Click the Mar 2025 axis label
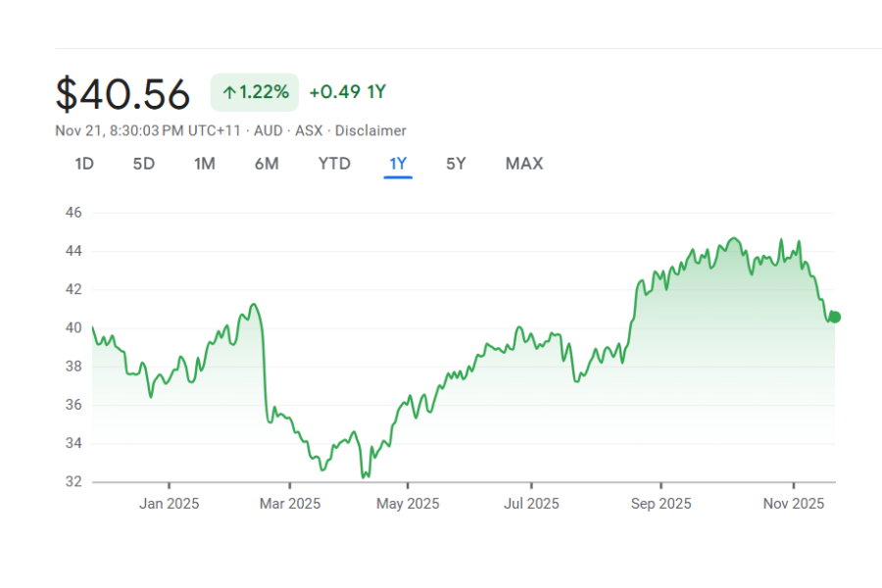Image resolution: width=882 pixels, height=588 pixels. pyautogui.click(x=291, y=504)
